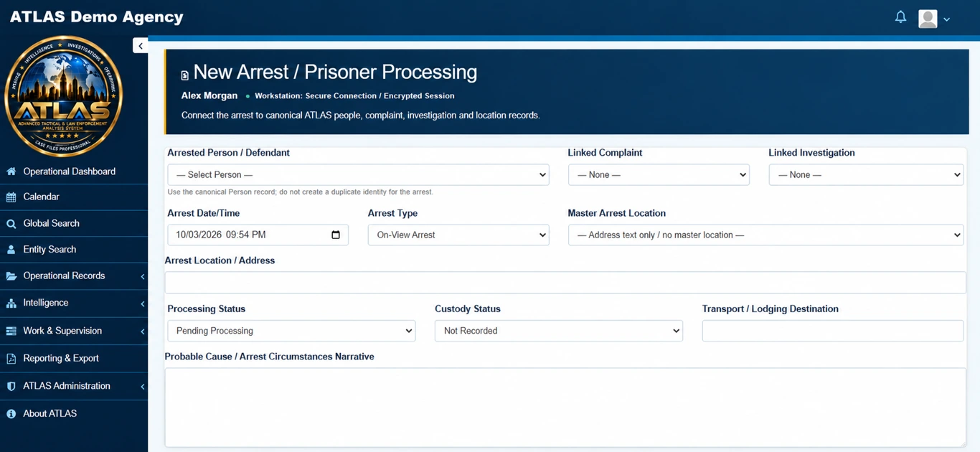Open the Arrest Type dropdown

pyautogui.click(x=458, y=235)
